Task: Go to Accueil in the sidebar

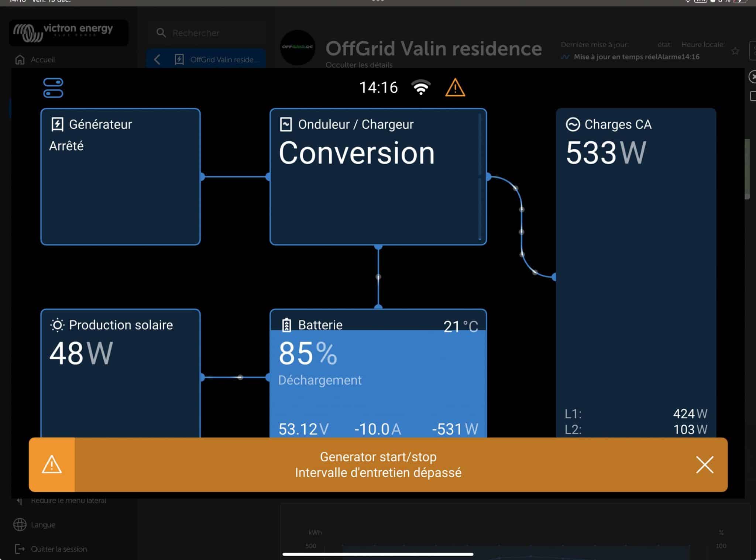Action: [x=42, y=59]
